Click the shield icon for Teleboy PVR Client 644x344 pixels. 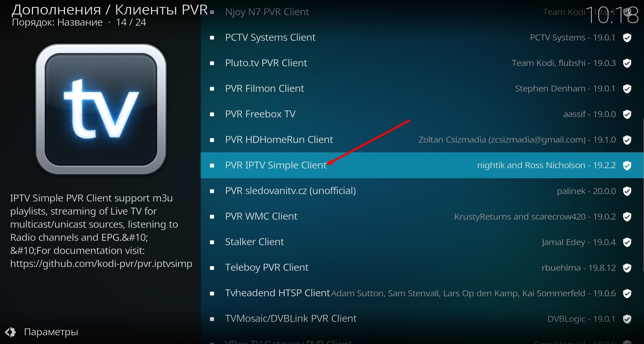tap(627, 268)
